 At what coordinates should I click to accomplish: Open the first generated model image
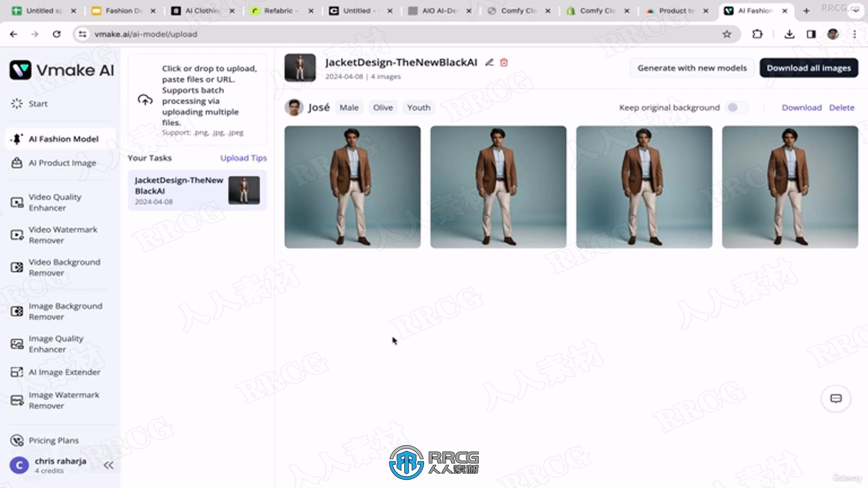352,187
